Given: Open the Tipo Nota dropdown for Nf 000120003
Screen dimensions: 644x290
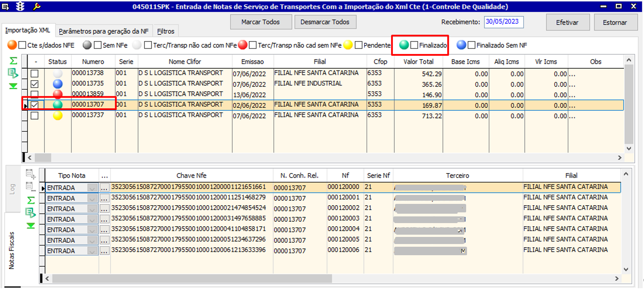Looking at the screenshot, I should 93,220.
